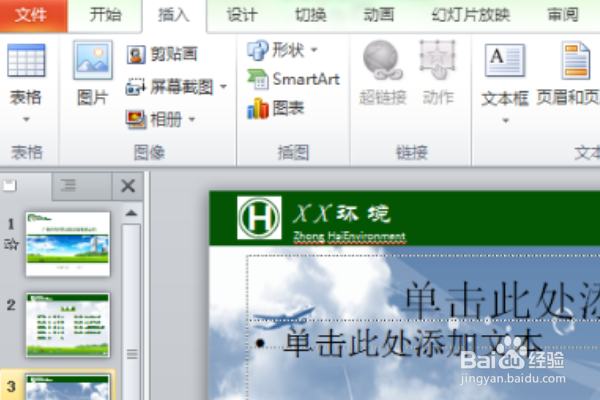600x400 pixels.
Task: Click the 超链接 hyperlink globe icon
Action: (382, 60)
